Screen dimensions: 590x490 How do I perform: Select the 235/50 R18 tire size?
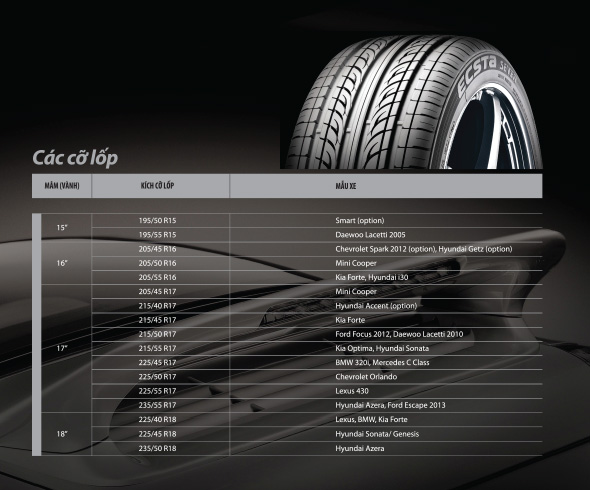[x=157, y=449]
